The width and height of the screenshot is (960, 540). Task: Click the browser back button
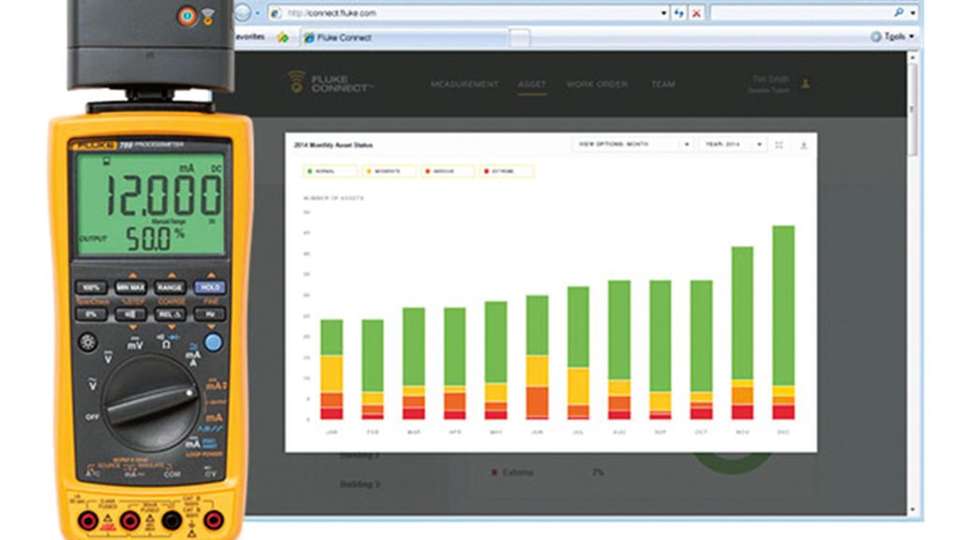click(243, 13)
